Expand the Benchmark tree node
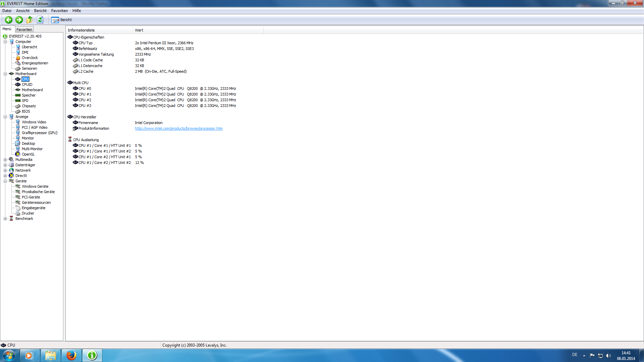This screenshot has height=362, width=644. click(x=5, y=219)
